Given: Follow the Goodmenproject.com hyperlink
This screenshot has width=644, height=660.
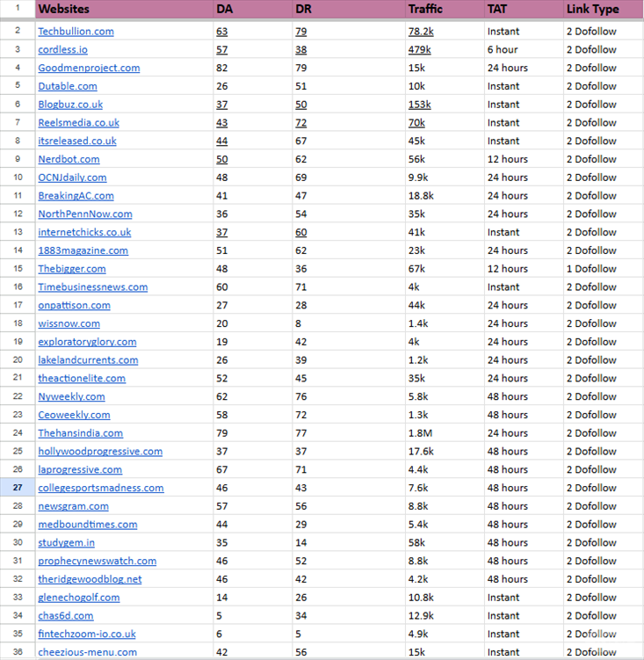Looking at the screenshot, I should pos(89,68).
